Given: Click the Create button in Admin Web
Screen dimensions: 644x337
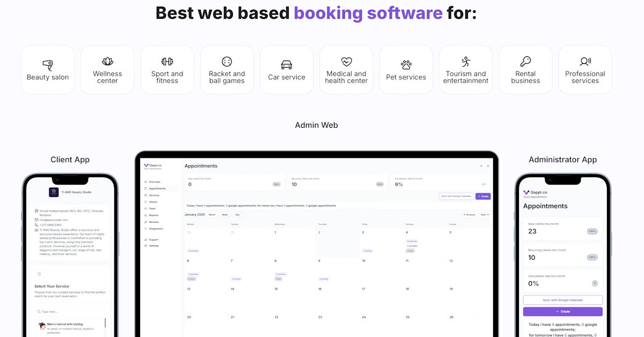Looking at the screenshot, I should click(483, 196).
